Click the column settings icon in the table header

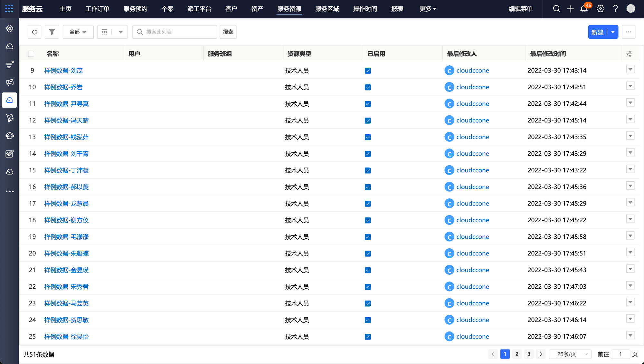(629, 54)
